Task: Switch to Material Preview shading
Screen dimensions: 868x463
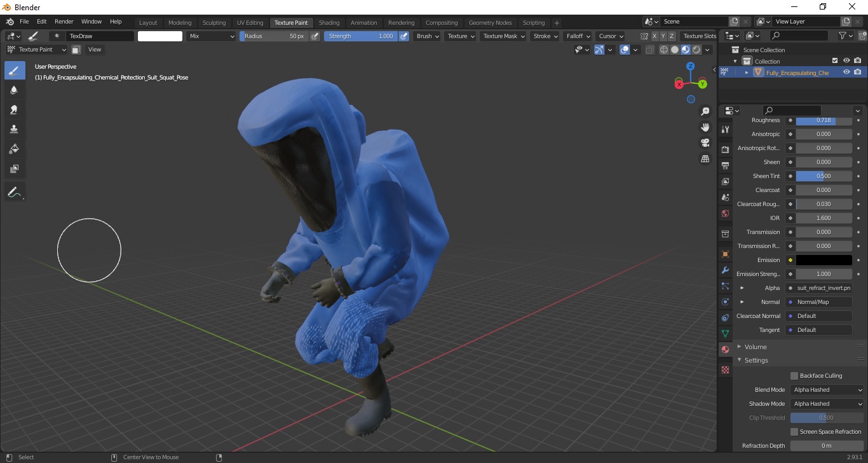Action: click(686, 50)
